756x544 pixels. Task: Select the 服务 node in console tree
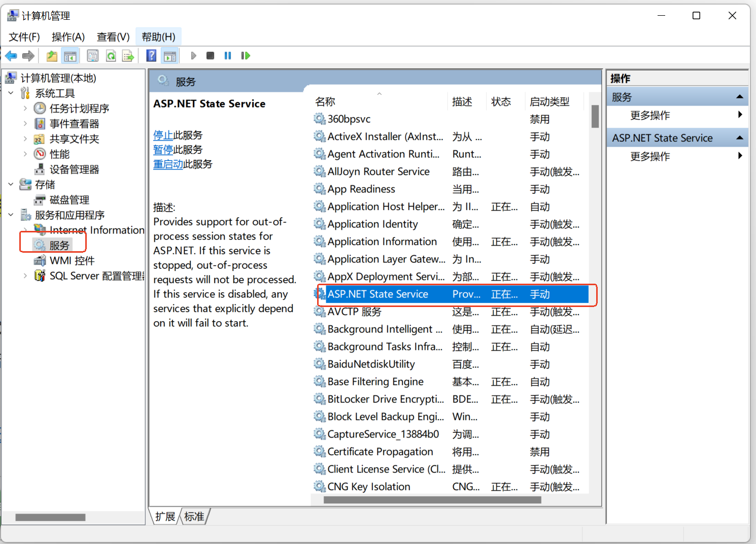(x=53, y=245)
